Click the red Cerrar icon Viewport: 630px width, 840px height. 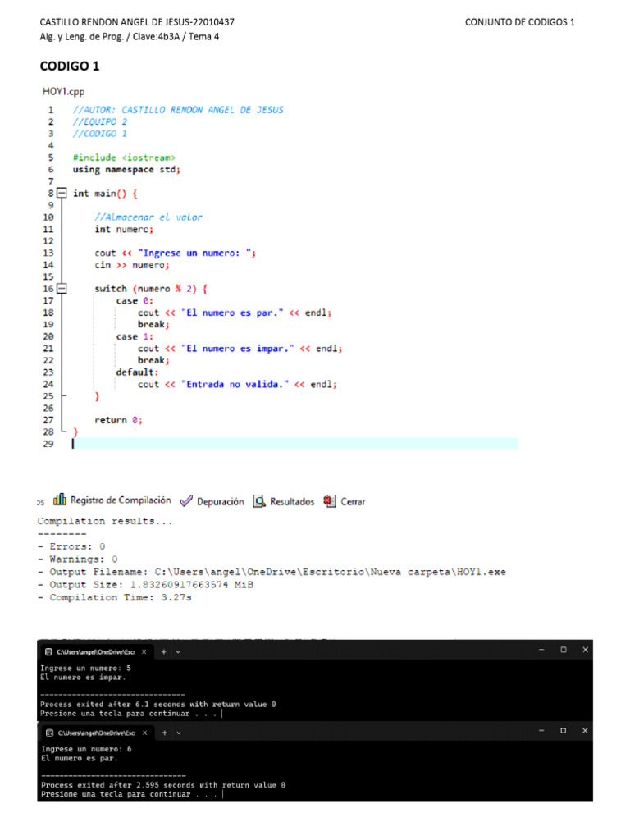pyautogui.click(x=330, y=501)
